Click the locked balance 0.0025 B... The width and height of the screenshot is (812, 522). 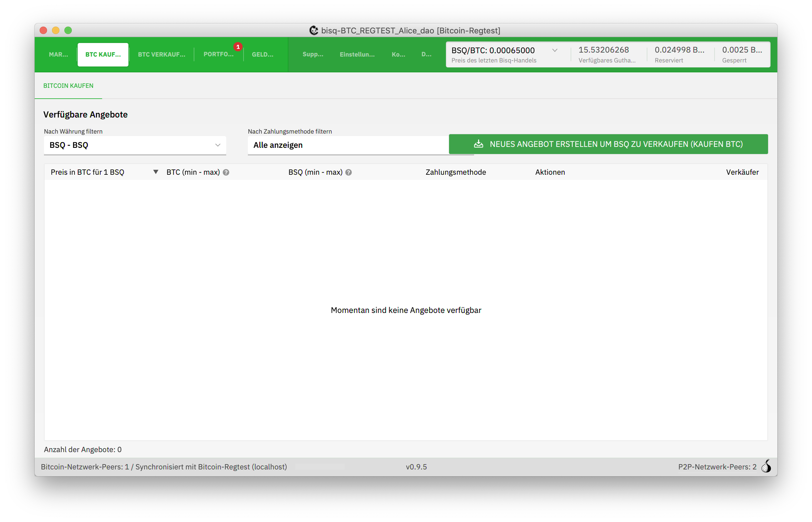pos(742,50)
